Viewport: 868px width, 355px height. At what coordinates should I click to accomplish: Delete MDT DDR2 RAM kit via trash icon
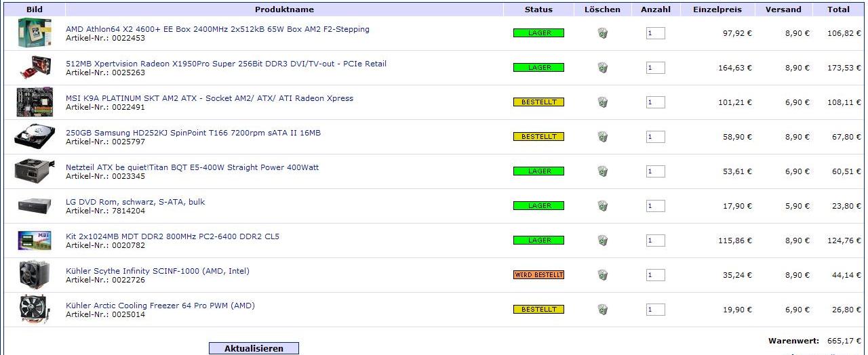coord(602,241)
